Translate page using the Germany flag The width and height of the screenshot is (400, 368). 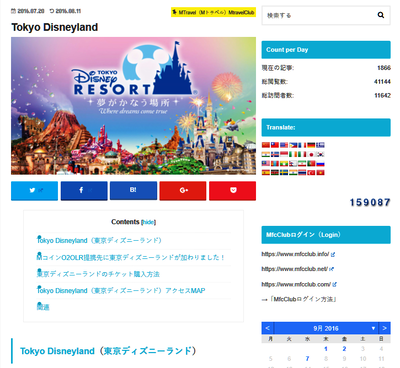(311, 145)
